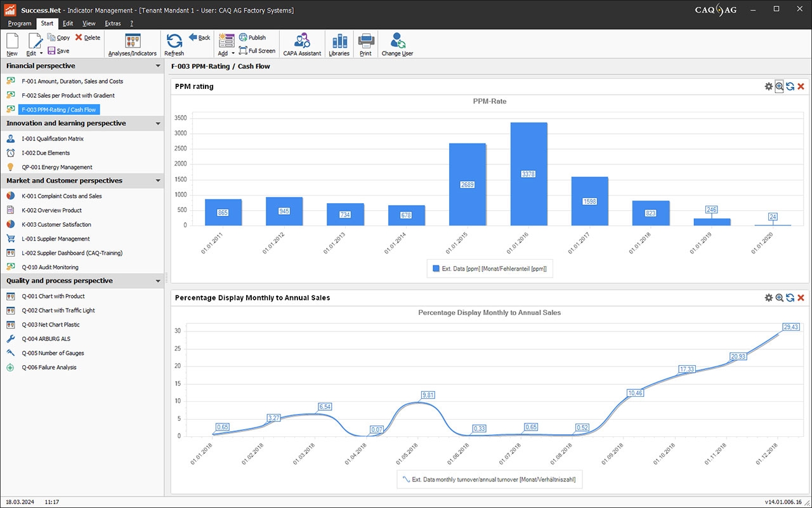
Task: Open the ? help menu
Action: (131, 23)
